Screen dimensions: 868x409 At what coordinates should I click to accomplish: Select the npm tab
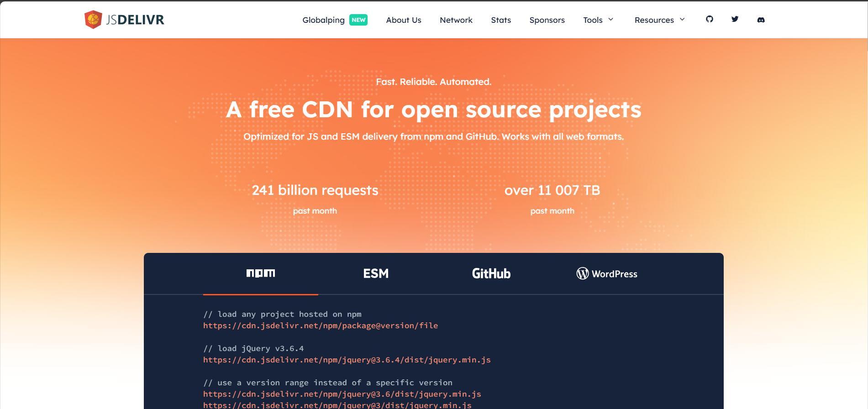(261, 273)
